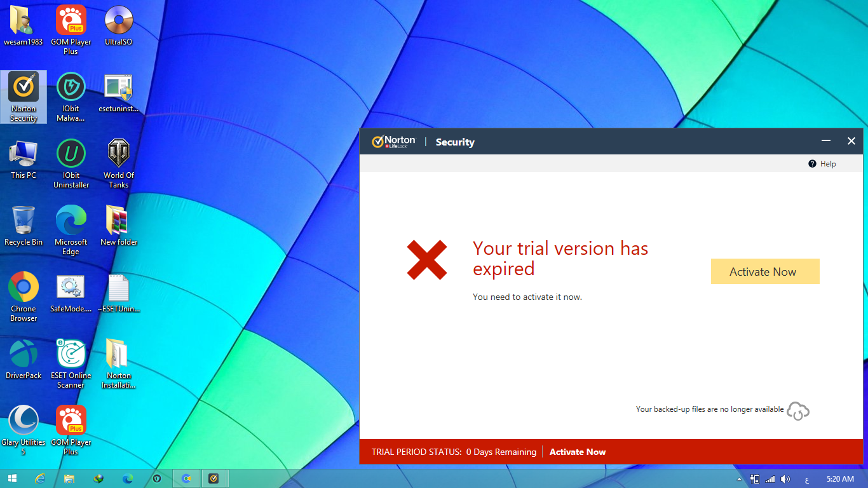Open the IObit shield taskbar icon

click(x=157, y=478)
